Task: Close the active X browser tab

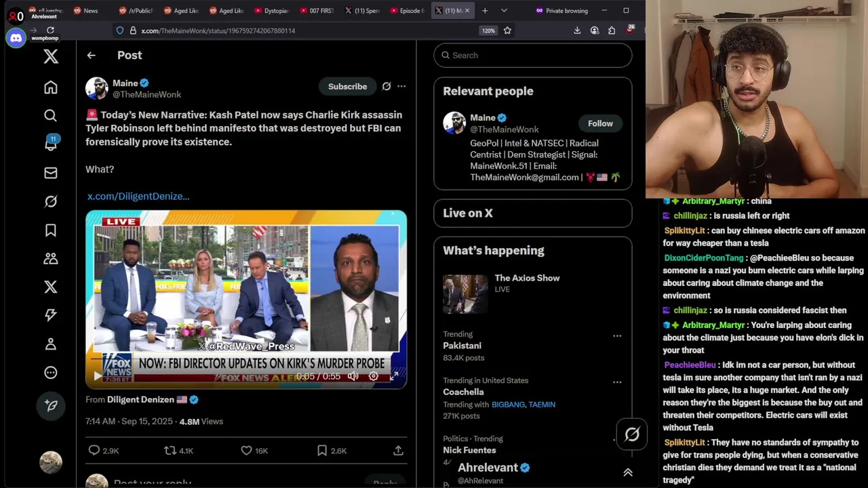Action: [x=467, y=10]
